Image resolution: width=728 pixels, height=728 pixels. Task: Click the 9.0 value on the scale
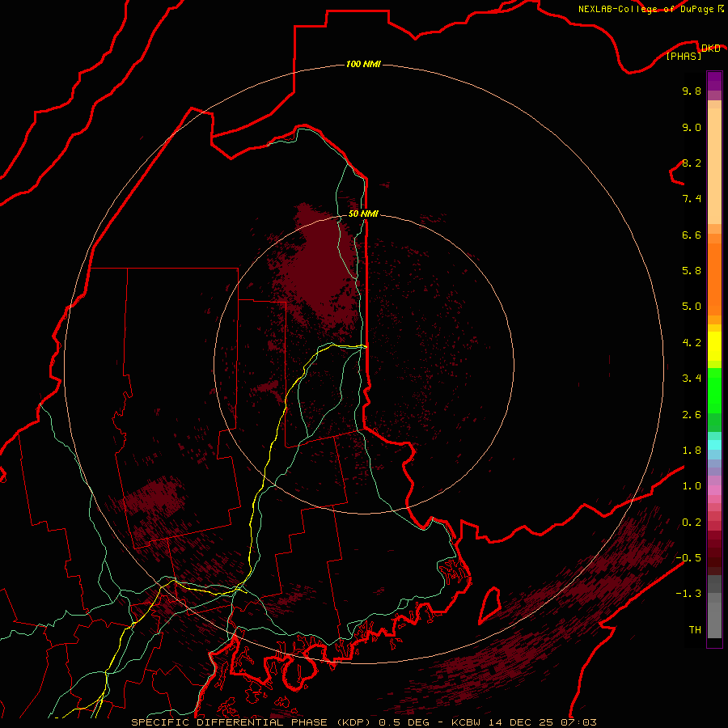[x=692, y=127]
